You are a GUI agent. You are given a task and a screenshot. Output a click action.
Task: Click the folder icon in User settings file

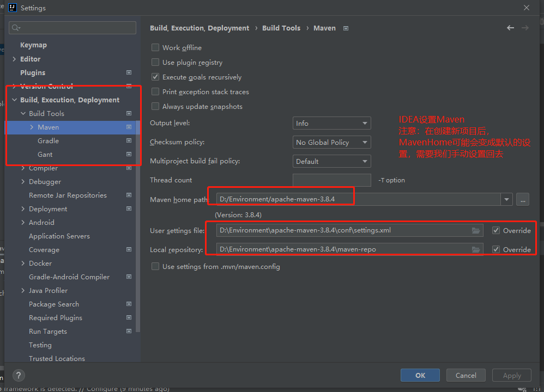[x=476, y=230]
